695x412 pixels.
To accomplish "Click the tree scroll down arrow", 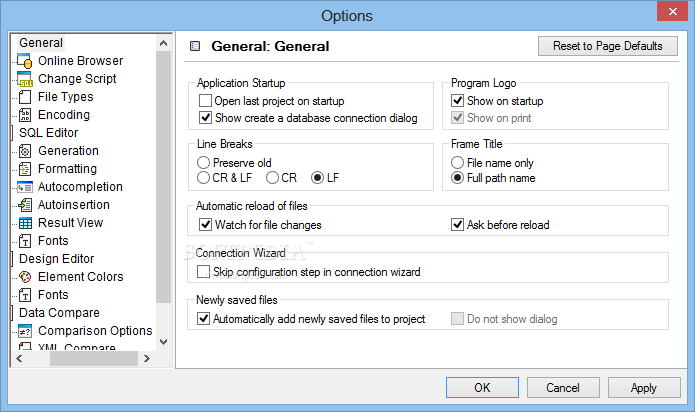I will coord(164,342).
